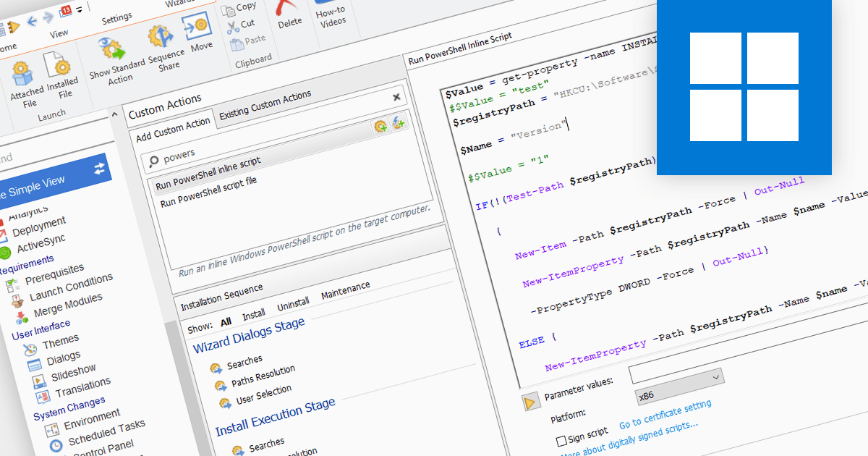
Task: Select Run PowerShell script file
Action: [208, 191]
